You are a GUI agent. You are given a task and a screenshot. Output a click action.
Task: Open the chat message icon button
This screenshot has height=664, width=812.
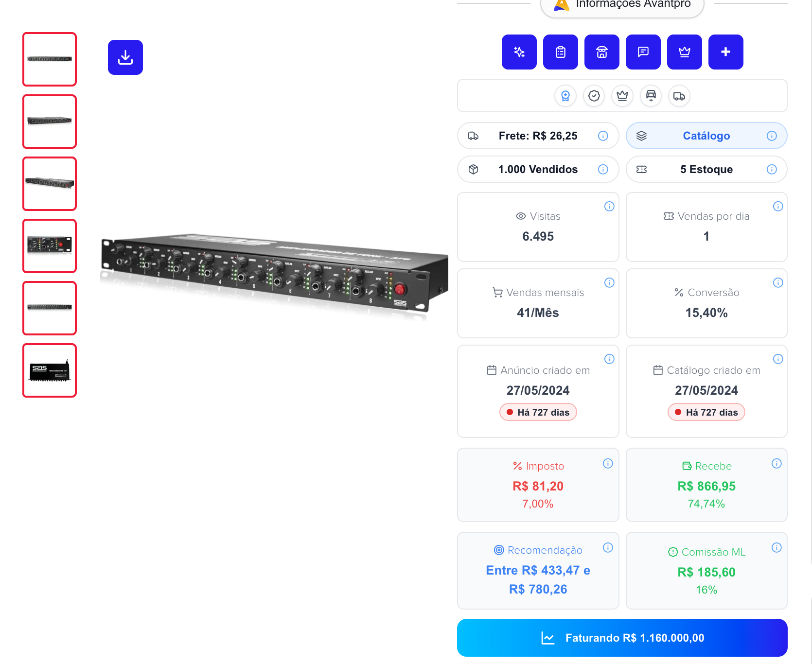[x=643, y=52]
